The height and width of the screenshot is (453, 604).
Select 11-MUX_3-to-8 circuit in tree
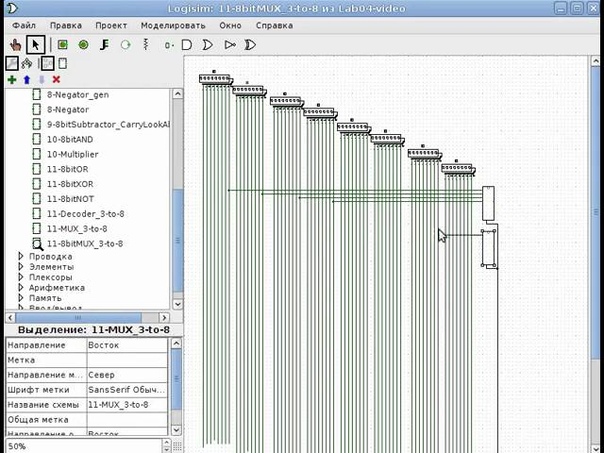point(77,229)
